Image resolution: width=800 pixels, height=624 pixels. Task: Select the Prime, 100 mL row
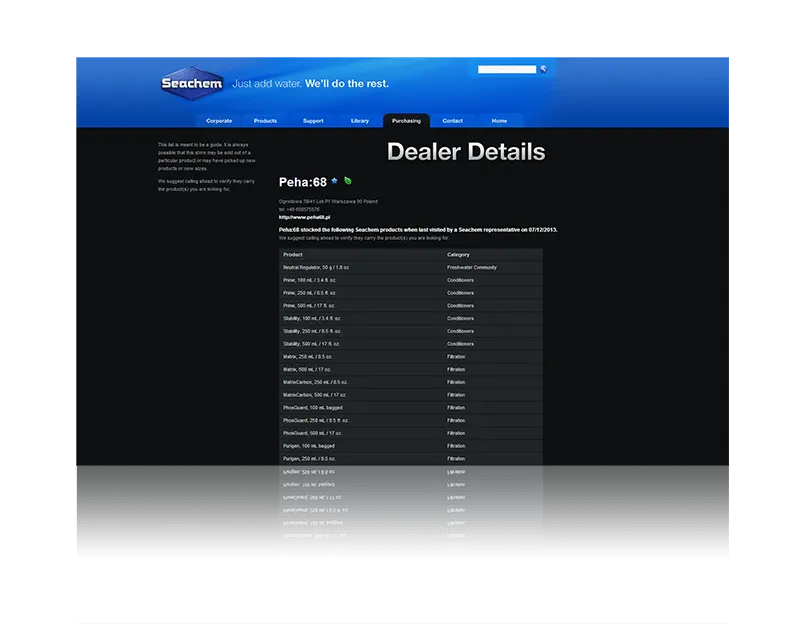coord(411,280)
